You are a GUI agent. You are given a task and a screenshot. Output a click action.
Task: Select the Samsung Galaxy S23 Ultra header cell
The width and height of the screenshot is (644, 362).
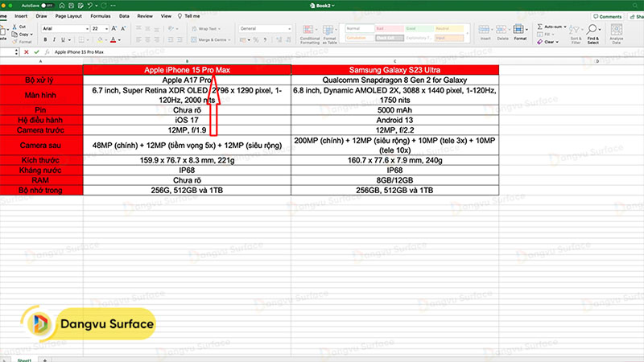(x=395, y=70)
